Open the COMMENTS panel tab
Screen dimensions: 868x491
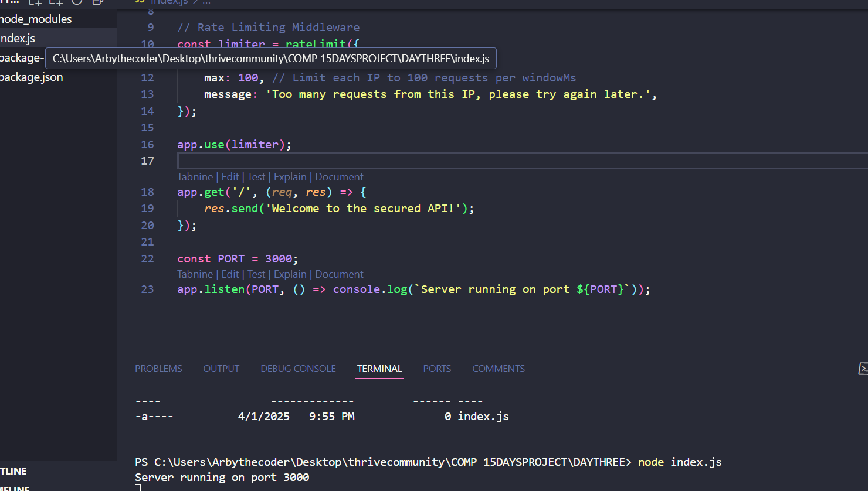click(x=499, y=369)
